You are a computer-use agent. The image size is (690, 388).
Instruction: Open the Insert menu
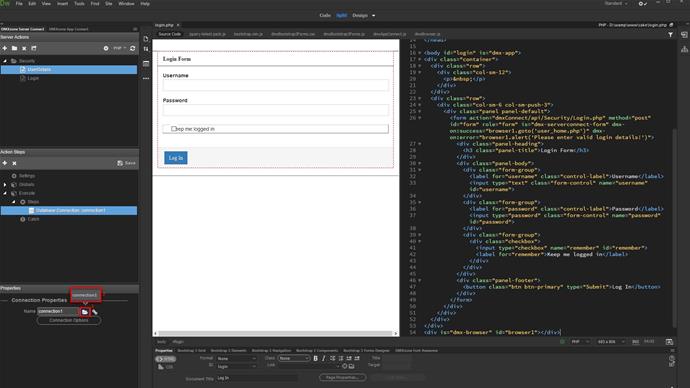coord(62,4)
